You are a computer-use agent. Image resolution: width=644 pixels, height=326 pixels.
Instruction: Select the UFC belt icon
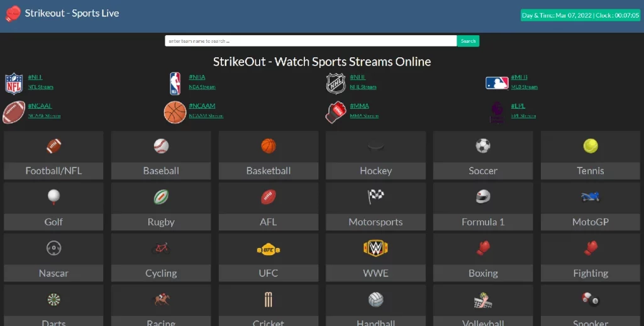[269, 249]
